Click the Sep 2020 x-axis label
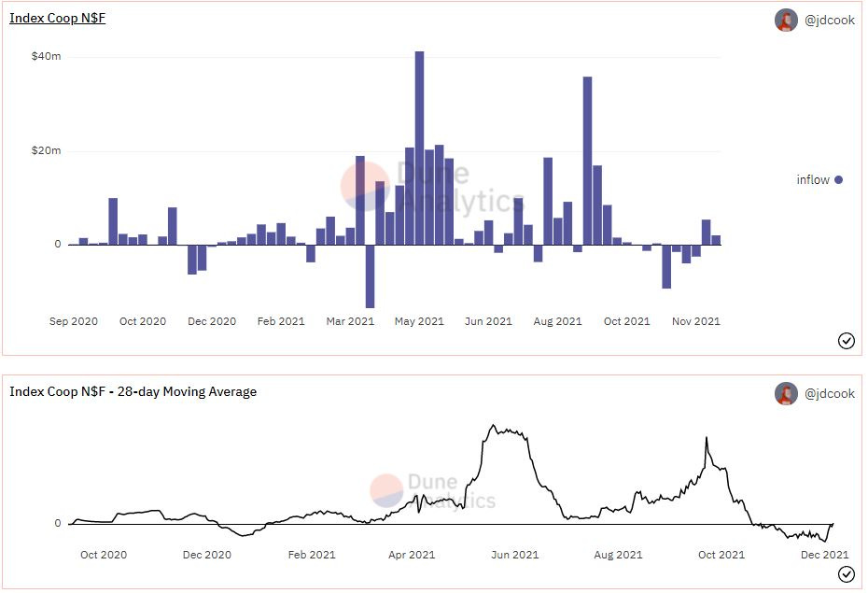Image resolution: width=868 pixels, height=593 pixels. (x=74, y=321)
